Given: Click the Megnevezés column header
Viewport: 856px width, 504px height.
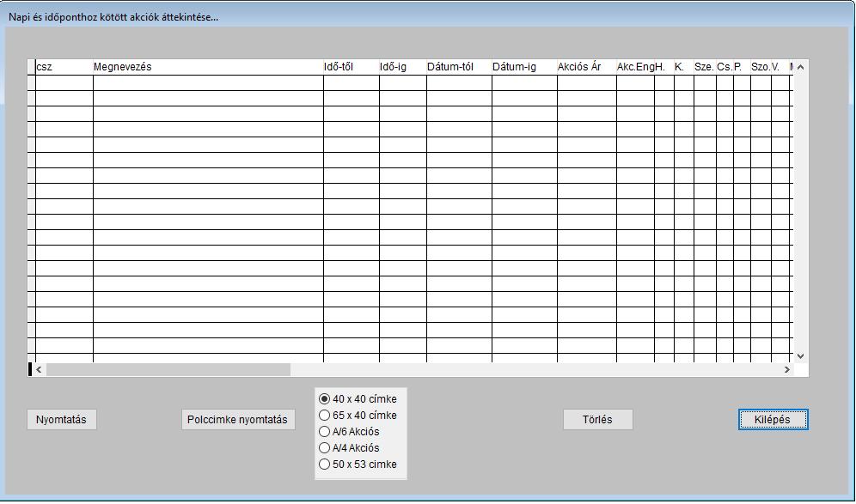Looking at the screenshot, I should [x=208, y=67].
